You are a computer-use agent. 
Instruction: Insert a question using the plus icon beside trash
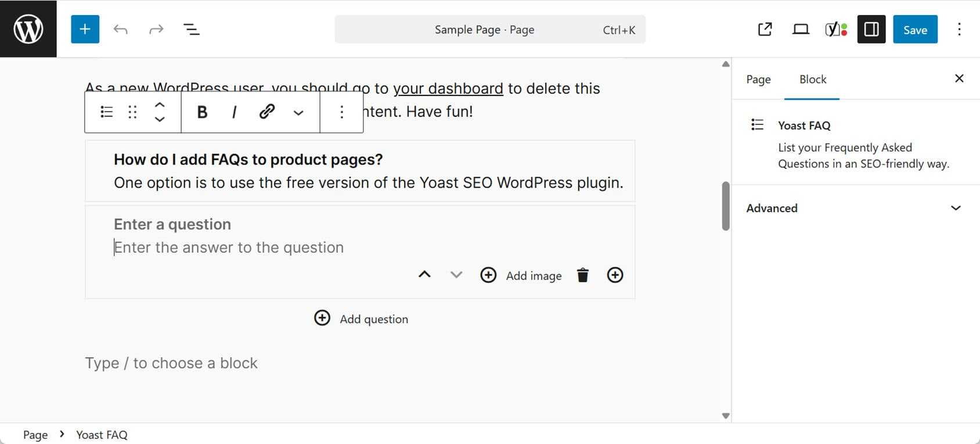point(615,275)
